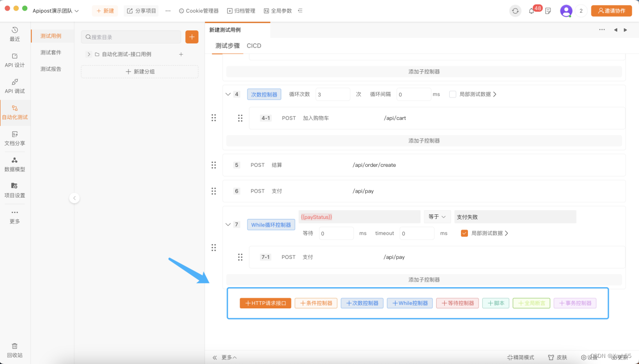Expand 局部测试数据 arrow in step 4
This screenshot has height=364, width=639.
pos(494,94)
